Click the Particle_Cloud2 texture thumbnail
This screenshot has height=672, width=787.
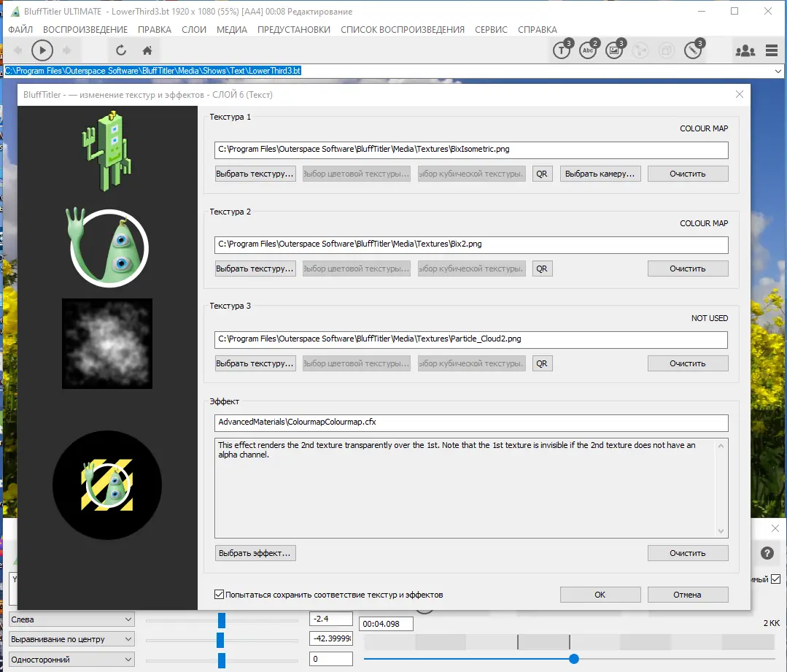click(106, 343)
